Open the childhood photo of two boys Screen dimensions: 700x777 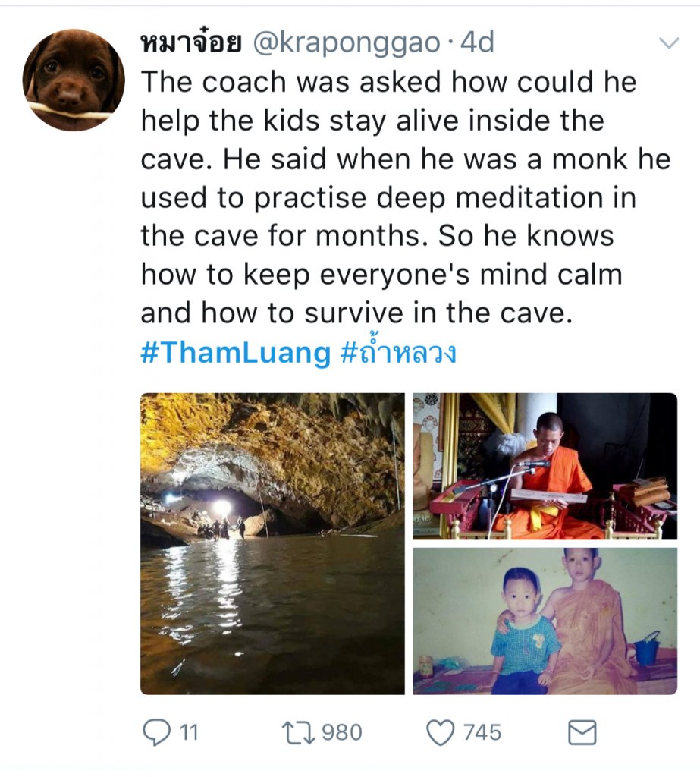(545, 621)
